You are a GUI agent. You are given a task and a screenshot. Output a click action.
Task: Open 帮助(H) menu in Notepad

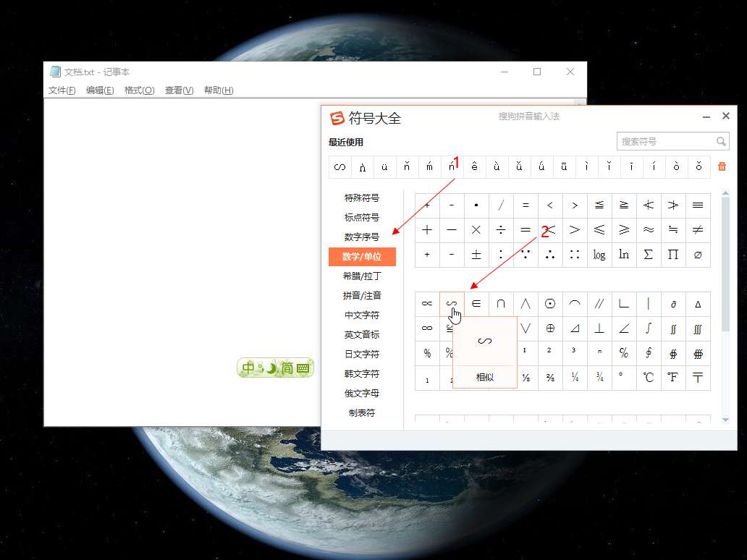pos(219,90)
